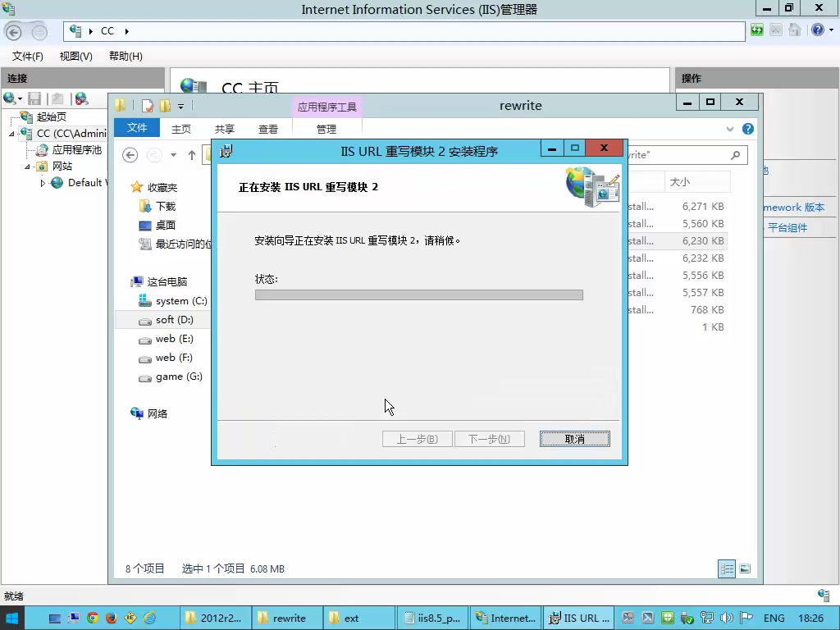Open the 帮助(H) menu in IIS Manager
The image size is (840, 630).
coord(126,57)
